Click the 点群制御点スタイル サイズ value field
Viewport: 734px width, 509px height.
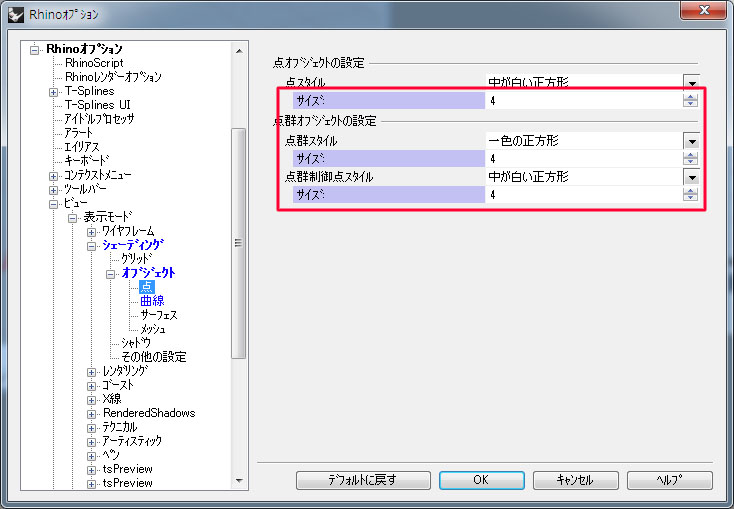584,194
